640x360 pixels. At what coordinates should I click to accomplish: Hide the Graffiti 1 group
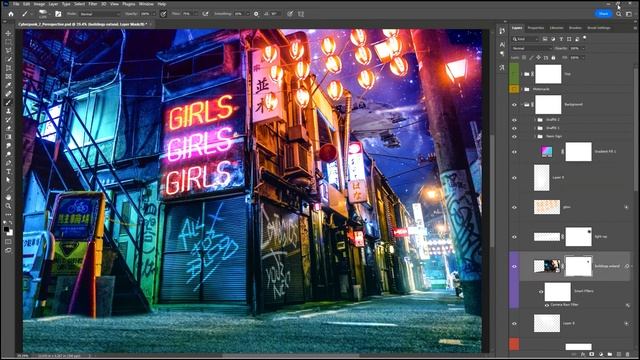point(514,128)
